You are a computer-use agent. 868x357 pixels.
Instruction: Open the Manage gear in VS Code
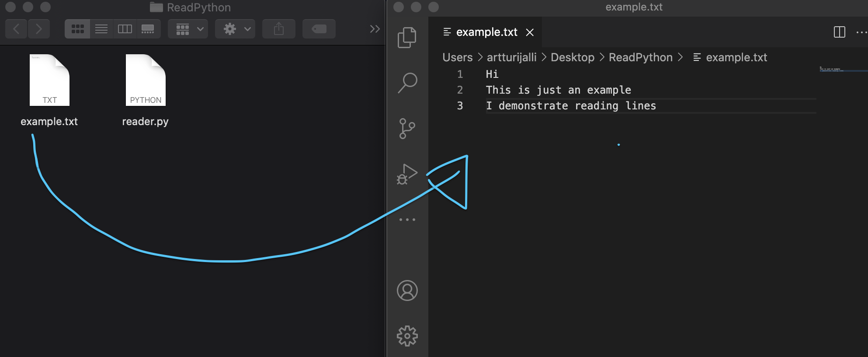click(x=407, y=336)
